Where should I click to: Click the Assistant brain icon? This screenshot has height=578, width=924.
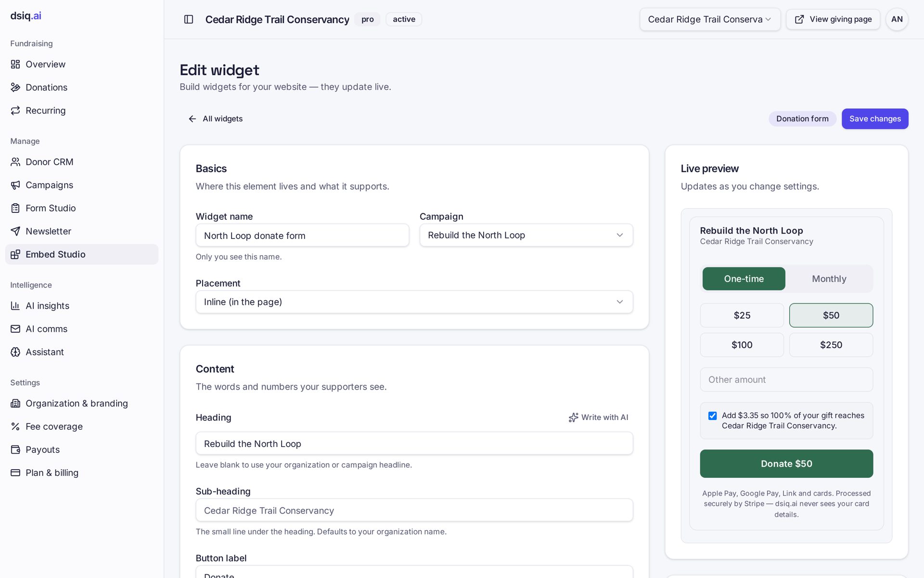pyautogui.click(x=15, y=352)
